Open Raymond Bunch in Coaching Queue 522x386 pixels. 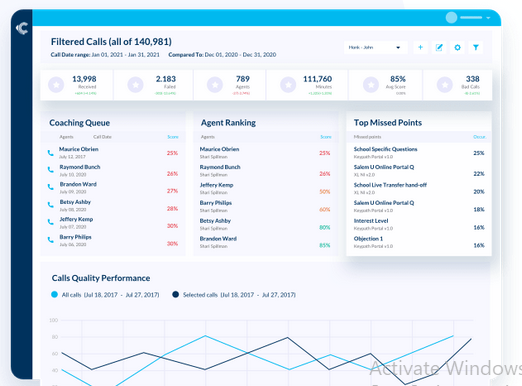pyautogui.click(x=80, y=167)
